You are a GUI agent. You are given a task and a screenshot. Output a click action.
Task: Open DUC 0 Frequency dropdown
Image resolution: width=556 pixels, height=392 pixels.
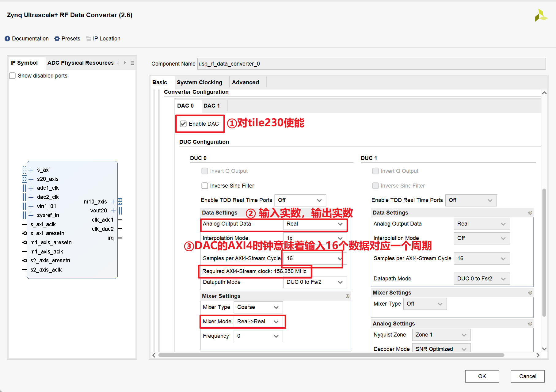[x=258, y=336]
